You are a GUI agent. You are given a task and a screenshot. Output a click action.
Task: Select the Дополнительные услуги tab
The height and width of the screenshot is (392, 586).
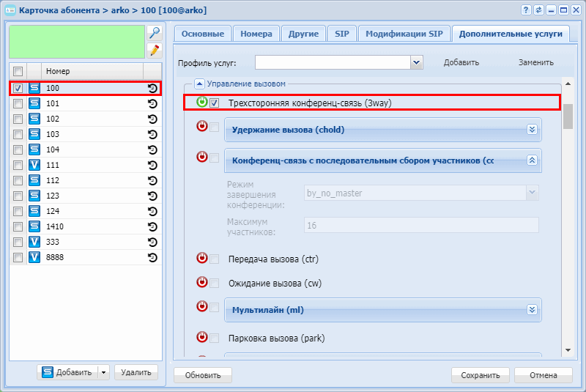click(x=511, y=34)
